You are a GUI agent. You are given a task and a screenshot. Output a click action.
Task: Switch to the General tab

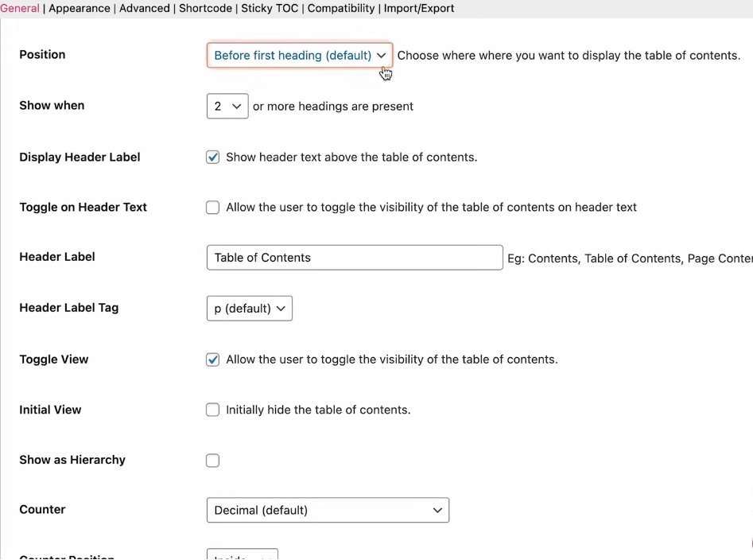click(20, 8)
